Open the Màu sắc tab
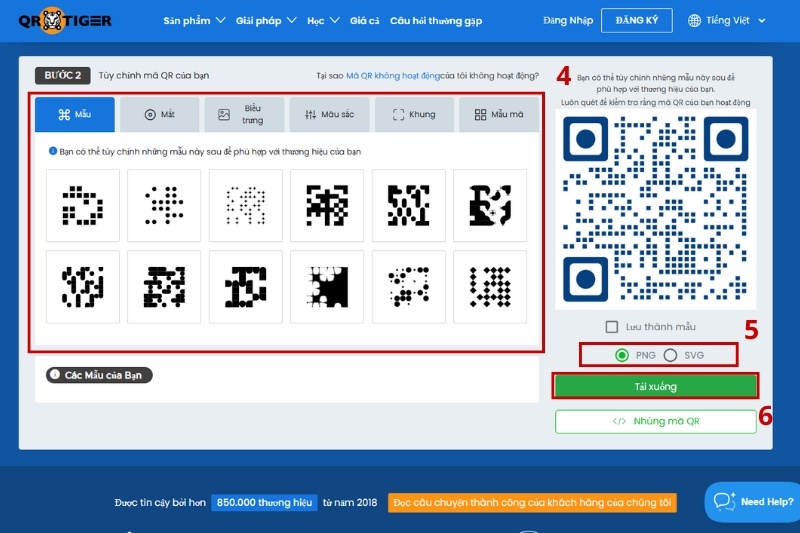Image resolution: width=800 pixels, height=533 pixels. click(329, 114)
